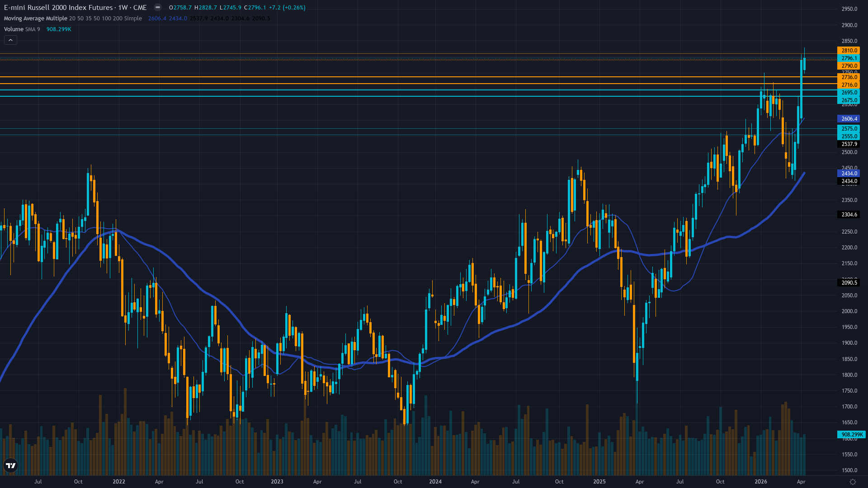Click the 2900.0 price scale label
Image resolution: width=868 pixels, height=488 pixels.
point(849,25)
